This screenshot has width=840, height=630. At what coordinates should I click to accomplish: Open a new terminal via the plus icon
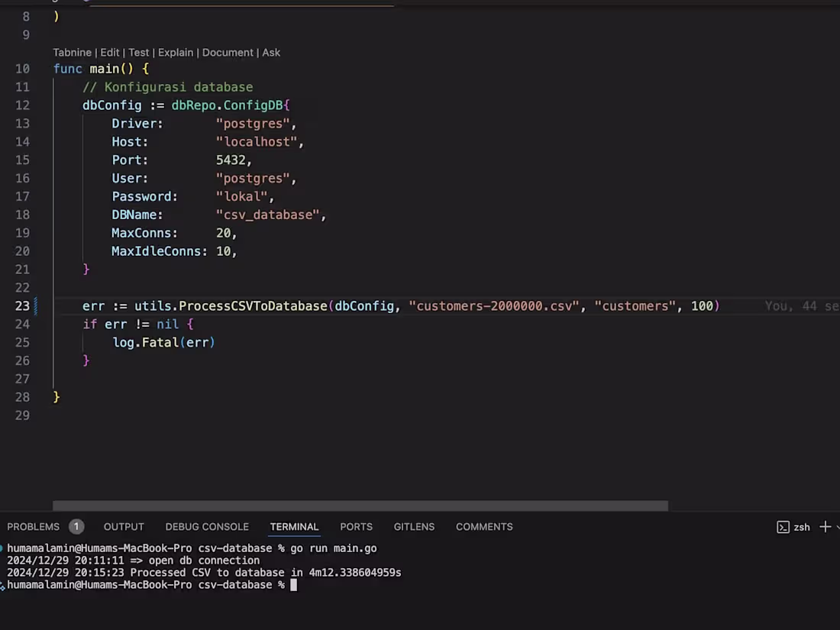tap(825, 526)
